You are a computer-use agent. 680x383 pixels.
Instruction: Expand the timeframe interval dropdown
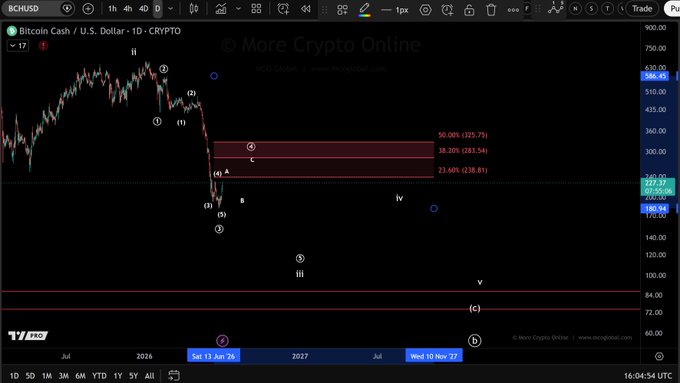(x=170, y=9)
